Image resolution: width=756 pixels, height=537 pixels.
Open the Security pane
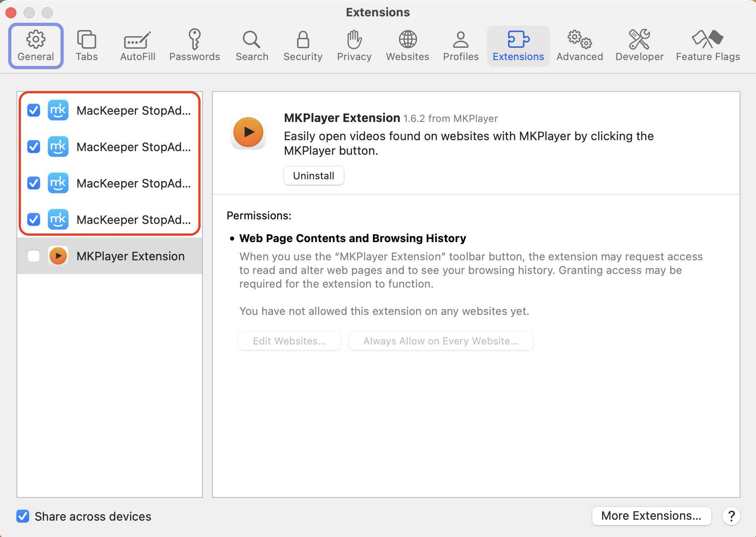[303, 46]
